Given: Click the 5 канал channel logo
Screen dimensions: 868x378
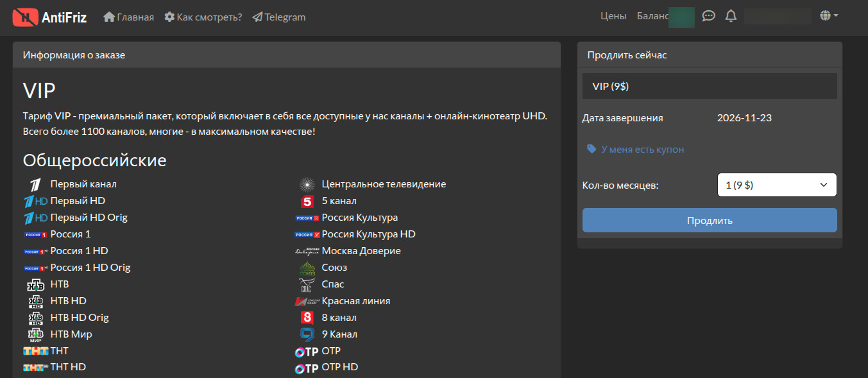Looking at the screenshot, I should (x=307, y=202).
